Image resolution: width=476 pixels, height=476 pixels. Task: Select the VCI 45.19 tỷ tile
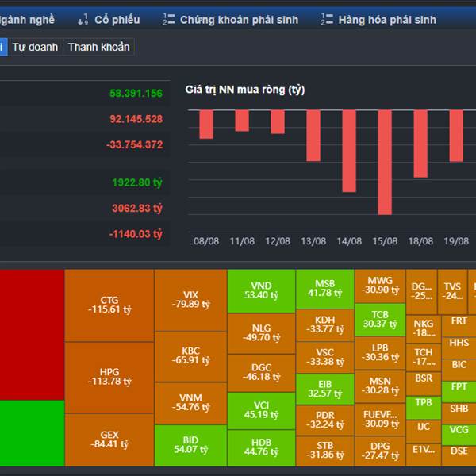[261, 410]
